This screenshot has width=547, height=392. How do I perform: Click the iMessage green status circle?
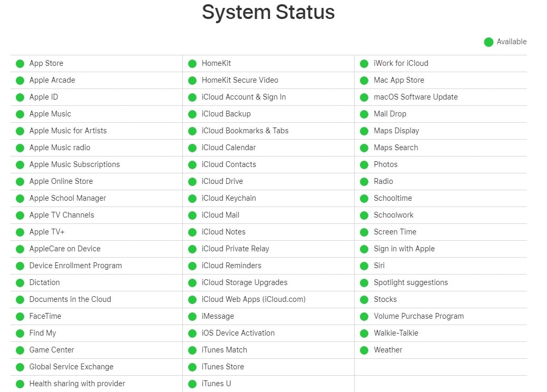point(192,316)
